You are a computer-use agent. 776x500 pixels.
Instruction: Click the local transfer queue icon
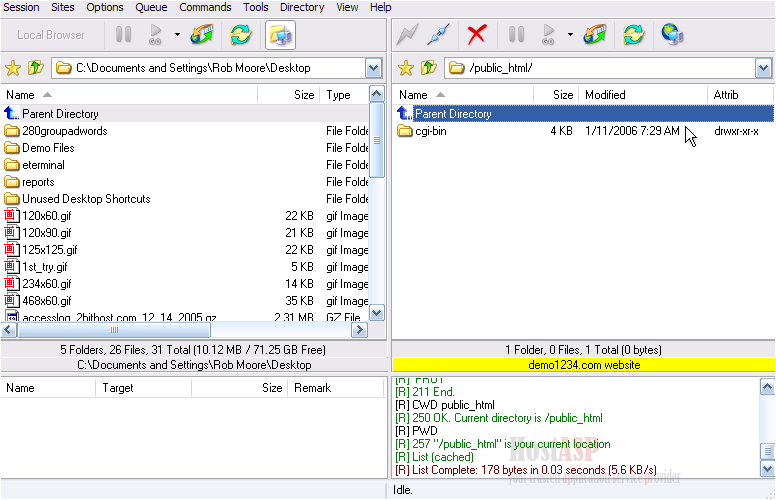click(x=203, y=35)
